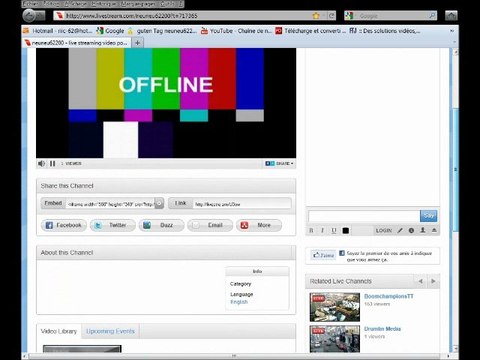Image resolution: width=480 pixels, height=360 pixels.
Task: Open the Google bookmark
Action: click(x=110, y=31)
